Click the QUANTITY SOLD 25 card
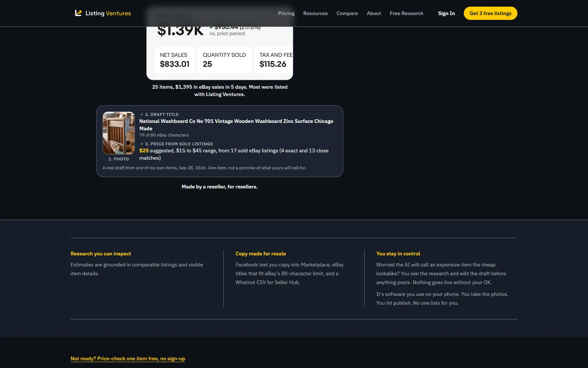This screenshot has width=588, height=368. tap(225, 60)
